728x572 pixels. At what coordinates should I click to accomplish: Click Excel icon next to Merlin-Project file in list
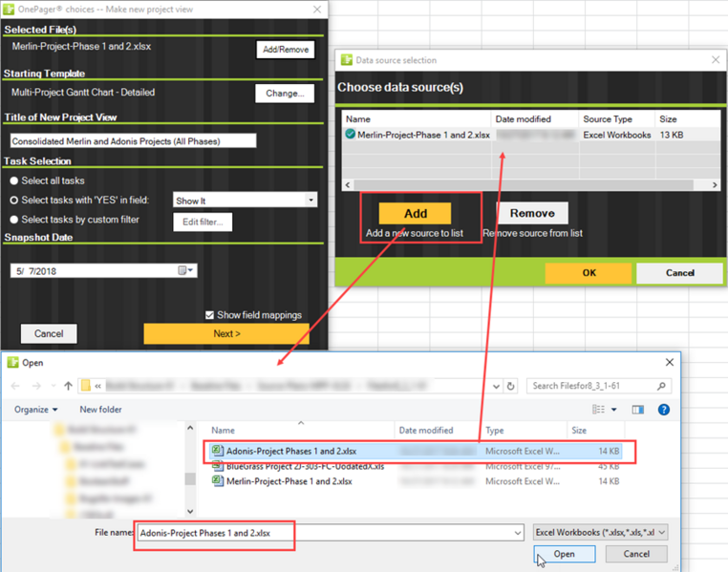[x=217, y=481]
